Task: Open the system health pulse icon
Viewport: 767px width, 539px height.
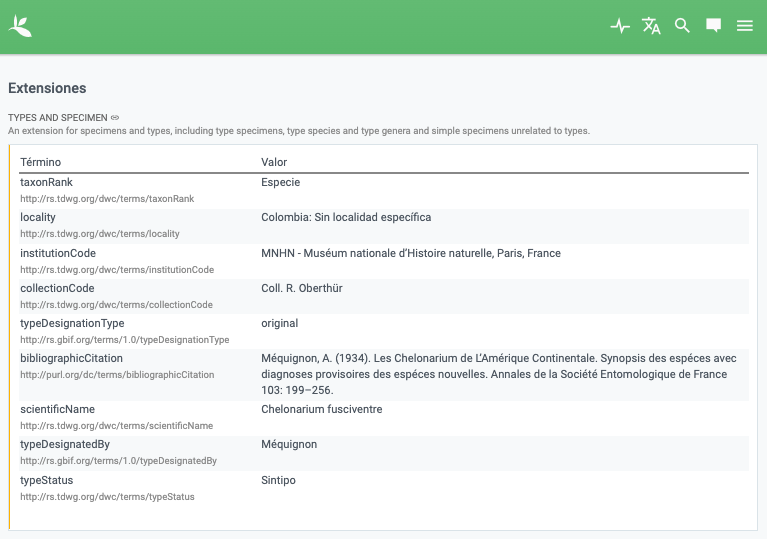Action: 620,25
